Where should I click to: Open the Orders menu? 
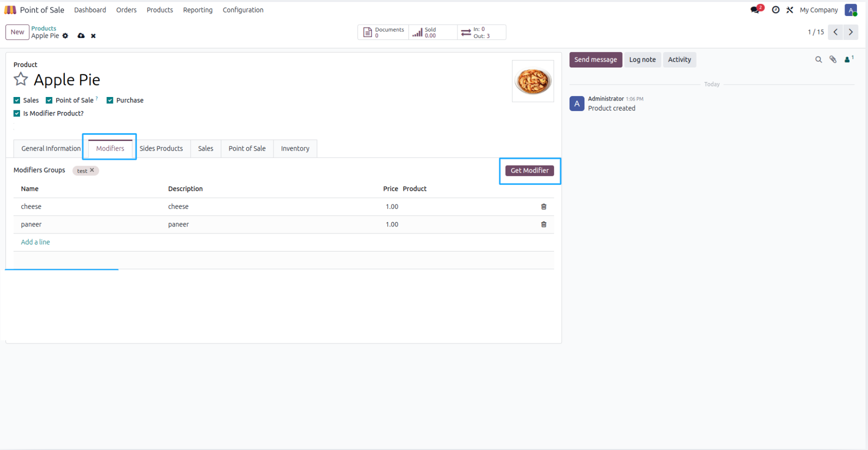126,10
